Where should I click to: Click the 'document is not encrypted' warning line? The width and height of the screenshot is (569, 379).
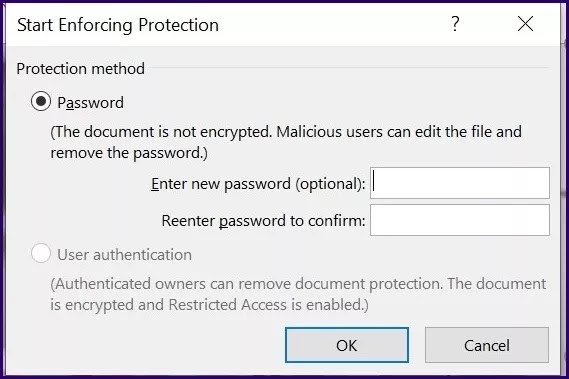[286, 132]
